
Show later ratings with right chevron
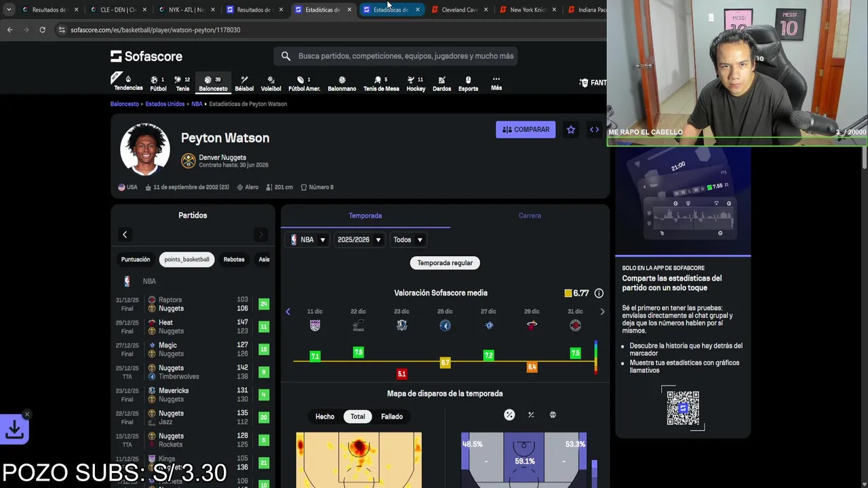pos(602,312)
